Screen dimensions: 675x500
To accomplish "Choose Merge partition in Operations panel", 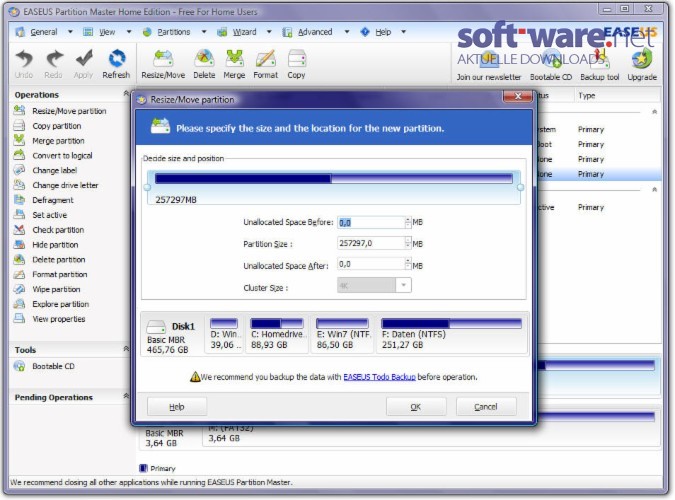I will click(x=50, y=141).
